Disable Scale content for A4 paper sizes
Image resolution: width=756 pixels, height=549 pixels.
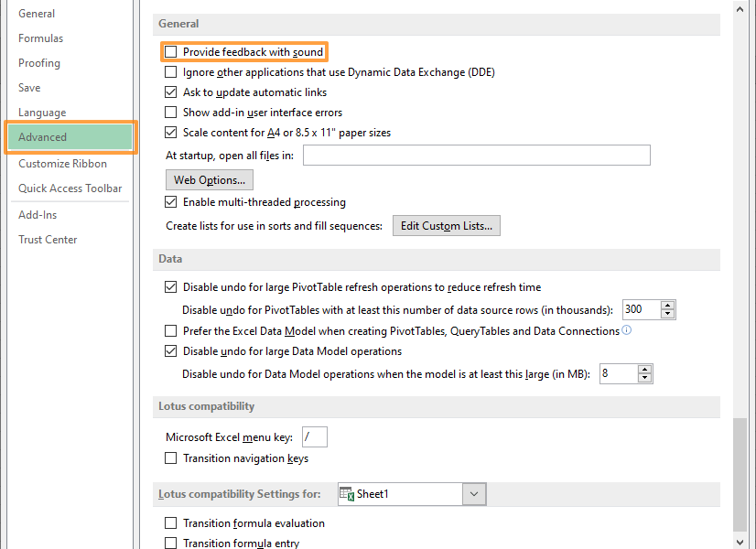171,132
